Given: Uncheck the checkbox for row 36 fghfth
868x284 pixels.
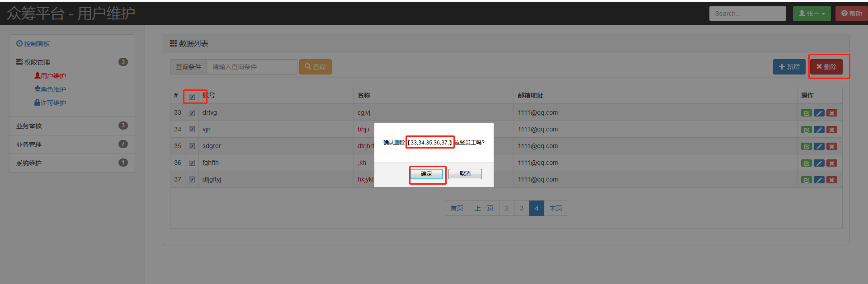Looking at the screenshot, I should click(x=192, y=163).
